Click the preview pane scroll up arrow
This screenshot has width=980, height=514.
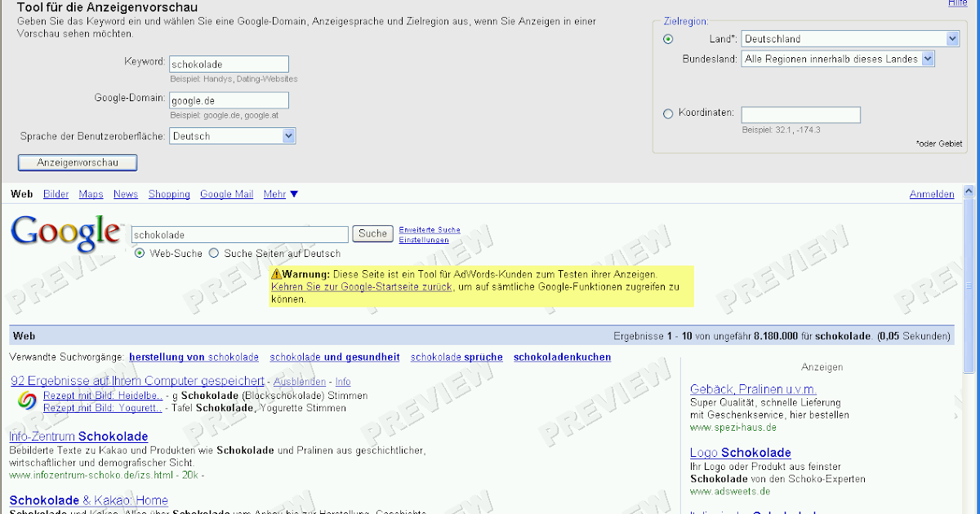pos(969,192)
